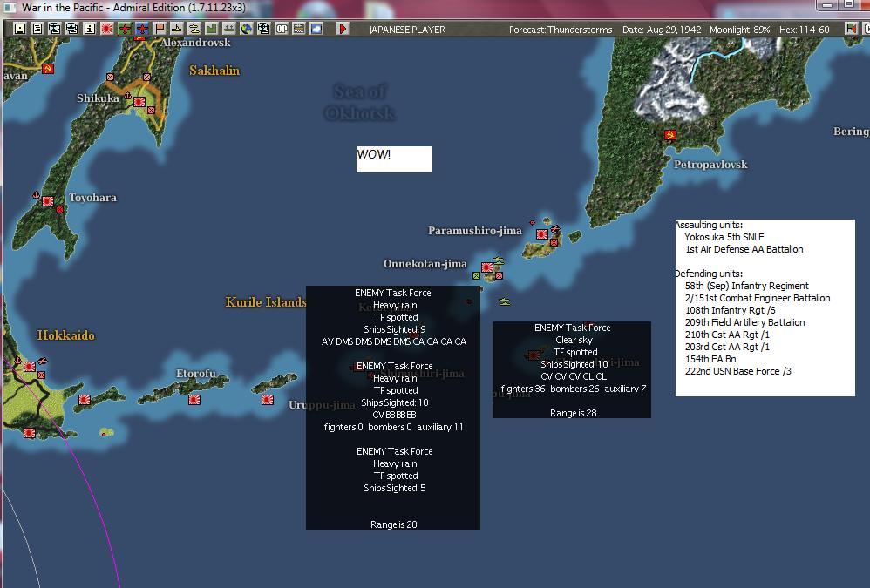
Task: Click the Kurile Islands map label
Action: (266, 302)
